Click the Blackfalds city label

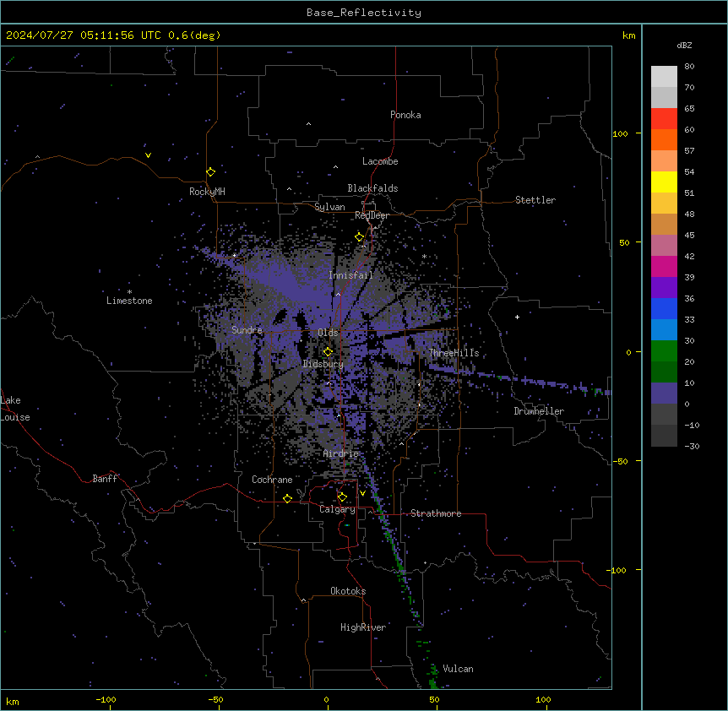(x=372, y=188)
